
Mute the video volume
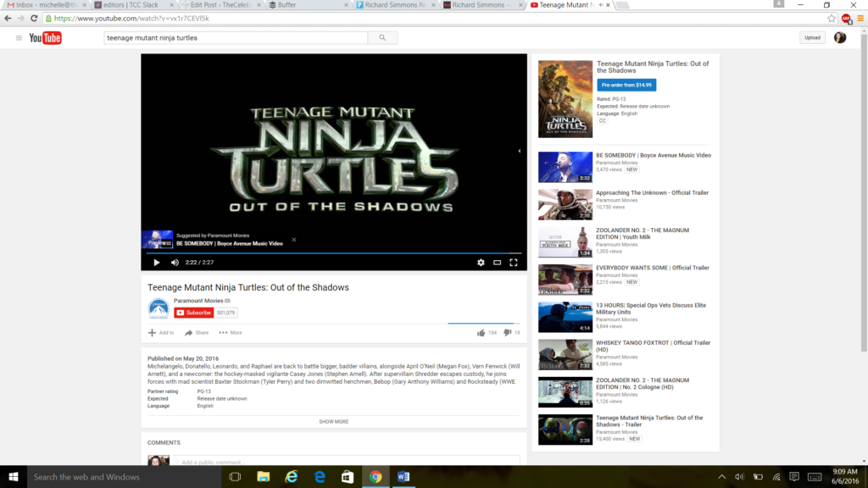pyautogui.click(x=175, y=263)
